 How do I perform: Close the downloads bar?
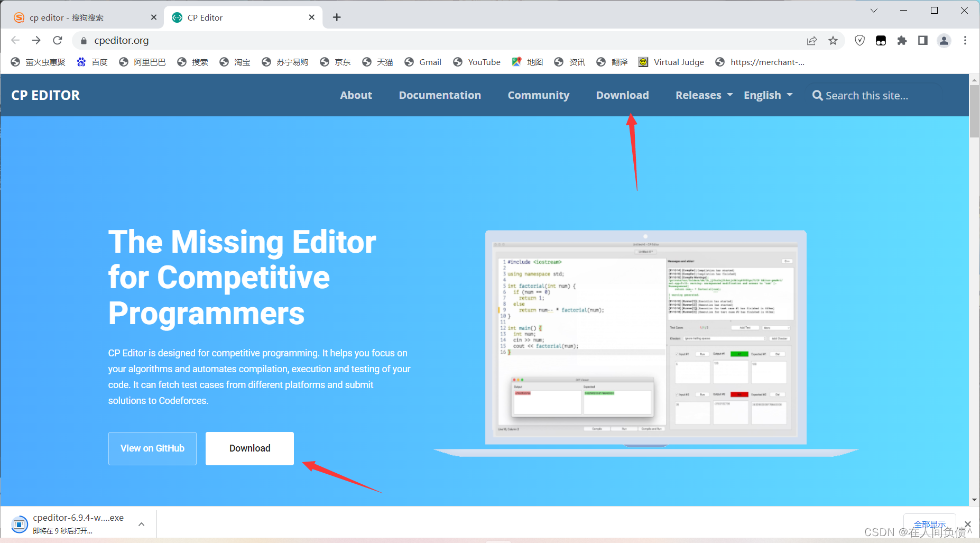click(x=968, y=524)
